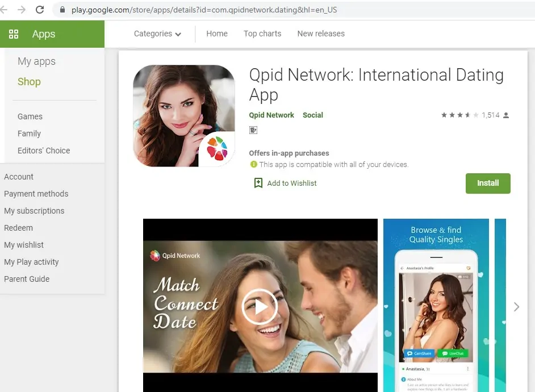Click the Apps grid icon

pyautogui.click(x=14, y=34)
